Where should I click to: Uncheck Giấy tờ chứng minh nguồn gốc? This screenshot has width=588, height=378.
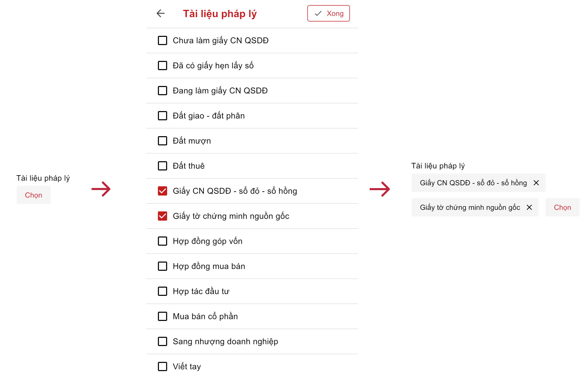tap(162, 216)
